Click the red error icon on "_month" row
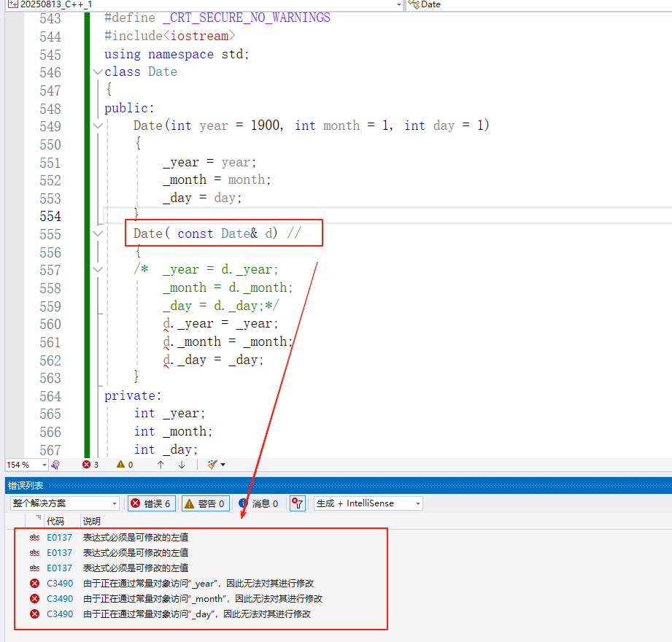 click(35, 599)
